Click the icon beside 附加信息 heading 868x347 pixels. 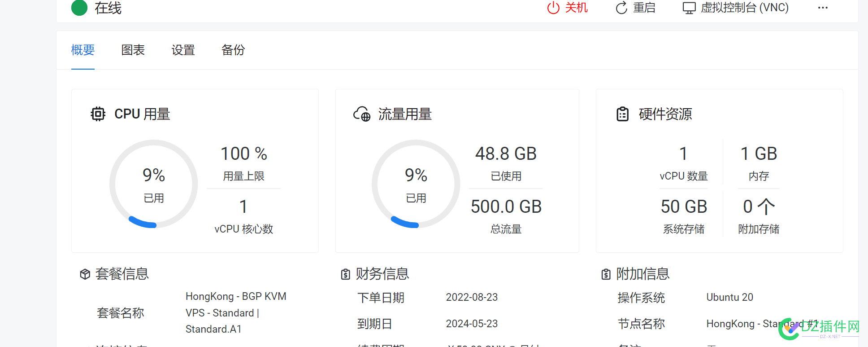(606, 274)
